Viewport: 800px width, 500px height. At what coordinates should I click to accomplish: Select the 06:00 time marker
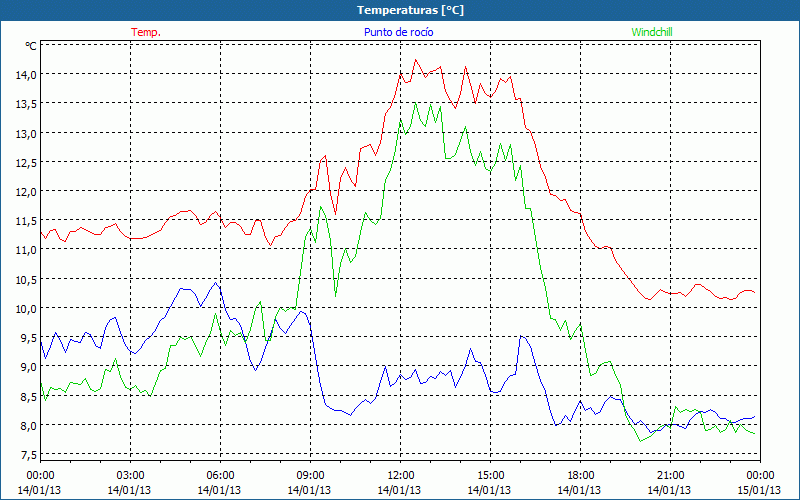click(220, 475)
